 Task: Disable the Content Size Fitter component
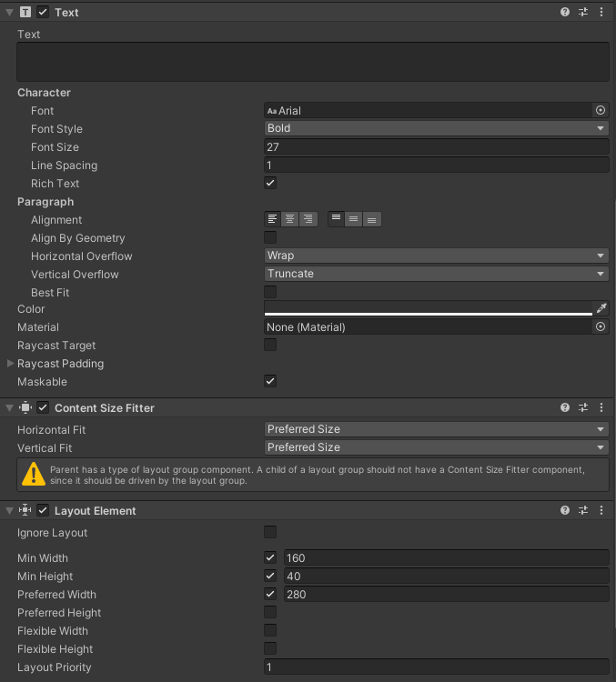coord(43,407)
